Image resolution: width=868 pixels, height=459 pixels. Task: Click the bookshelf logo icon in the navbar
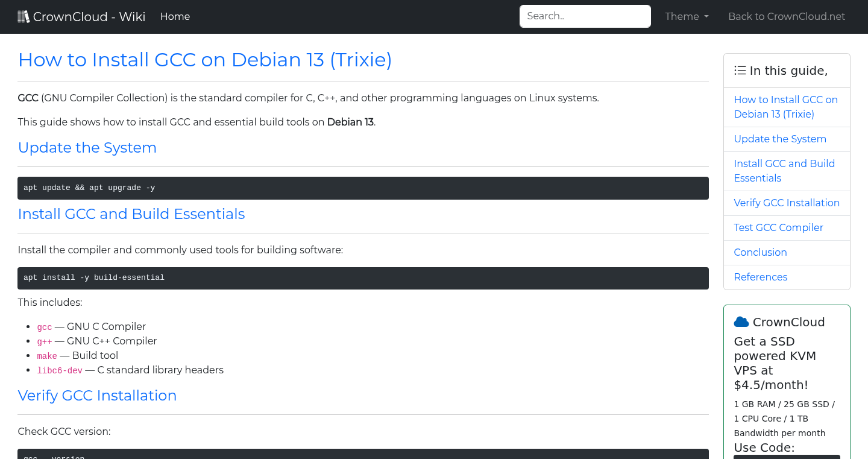pos(24,16)
